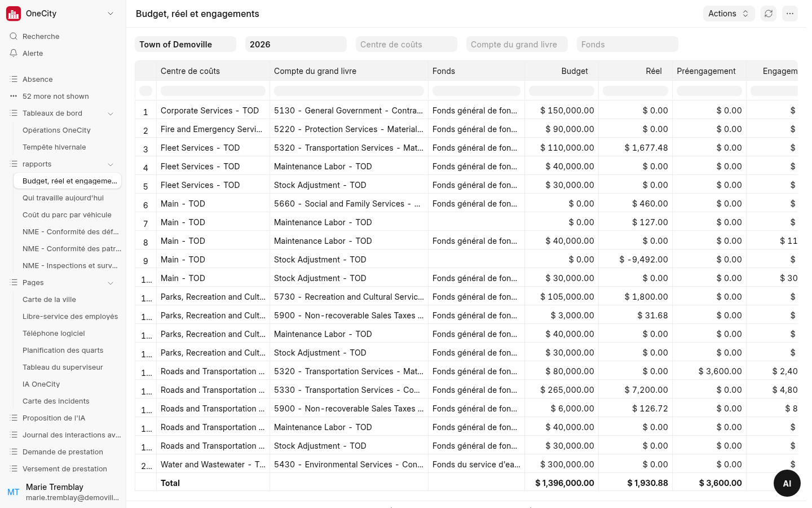Collapse the Pages section chevron

tap(111, 283)
